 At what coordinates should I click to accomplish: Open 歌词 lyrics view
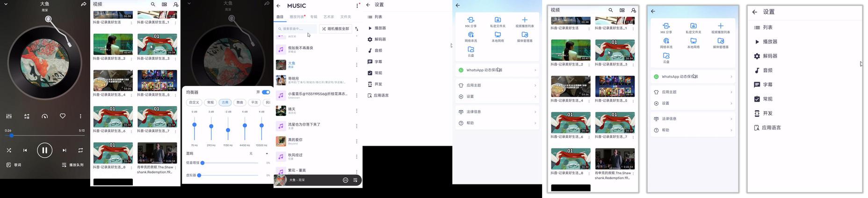tap(14, 165)
